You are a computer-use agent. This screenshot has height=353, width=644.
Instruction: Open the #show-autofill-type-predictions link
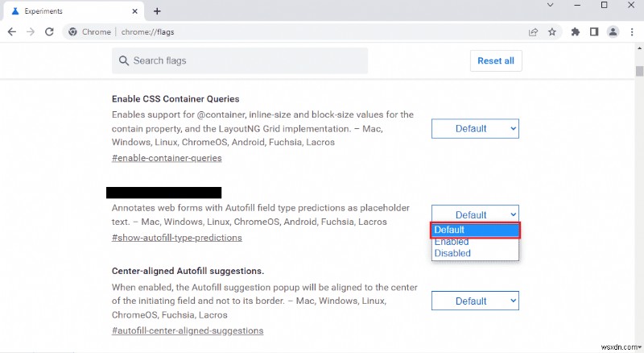click(176, 238)
